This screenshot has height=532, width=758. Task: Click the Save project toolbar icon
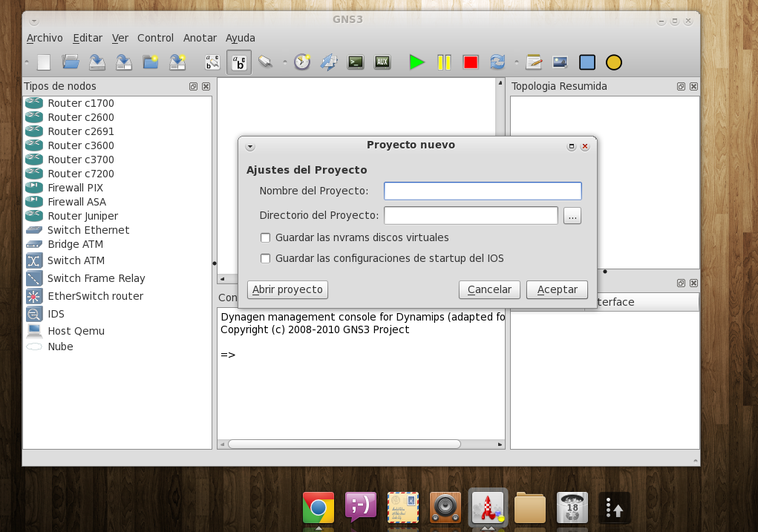(97, 62)
